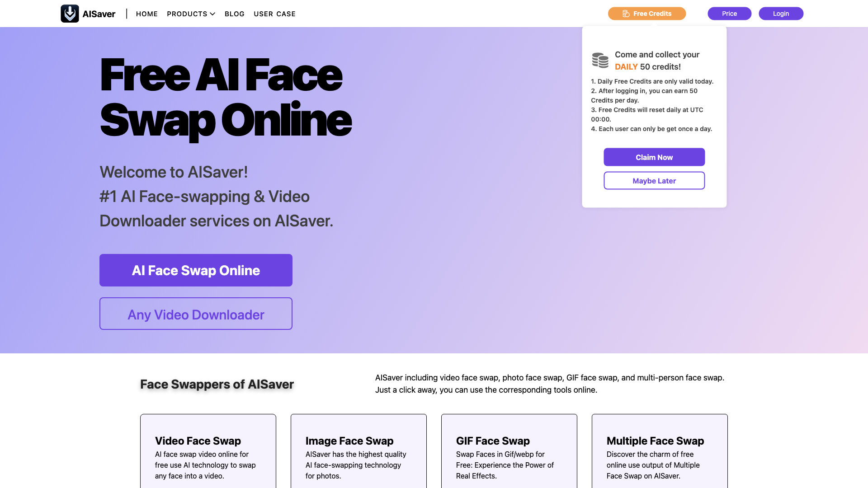The height and width of the screenshot is (488, 868).
Task: Click the BLOG menu item
Action: [235, 14]
